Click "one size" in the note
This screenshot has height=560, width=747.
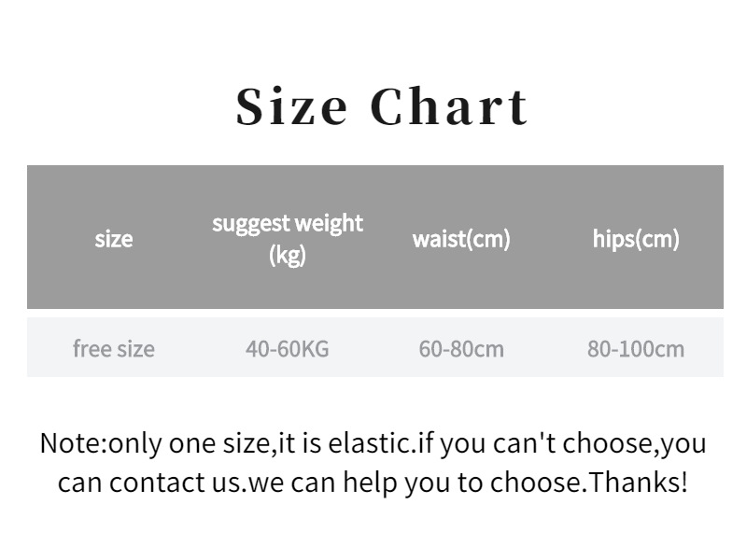219,443
